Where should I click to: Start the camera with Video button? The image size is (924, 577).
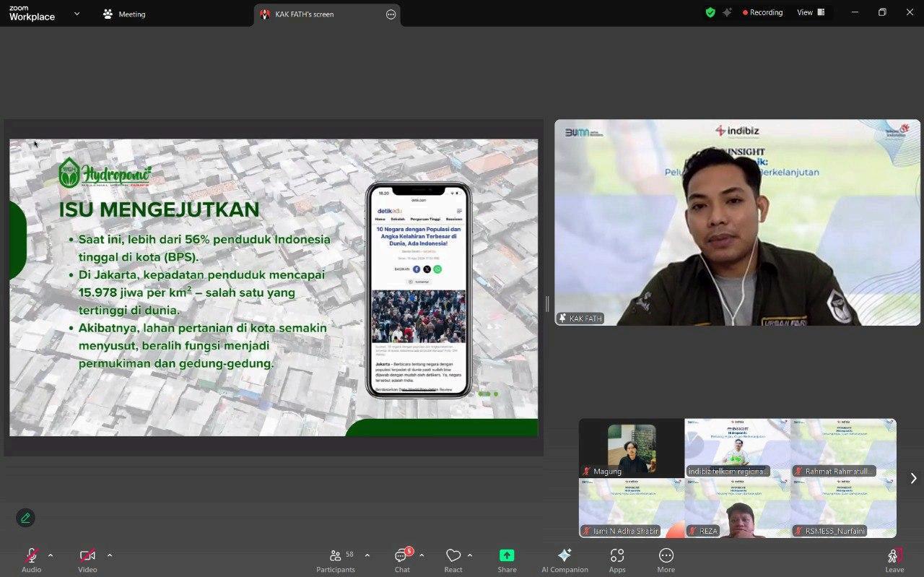tap(87, 560)
